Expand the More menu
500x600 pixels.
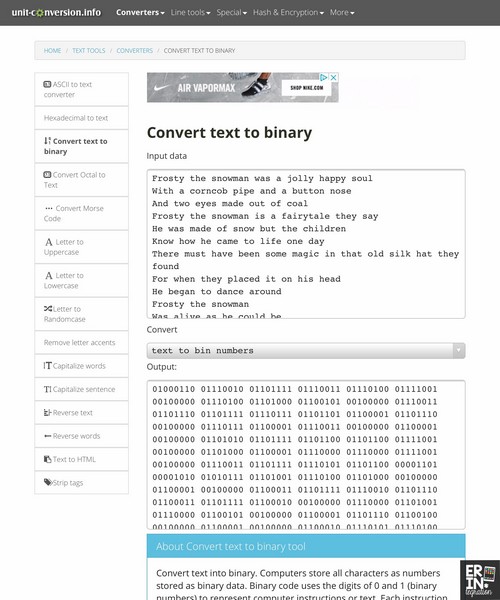coord(342,12)
